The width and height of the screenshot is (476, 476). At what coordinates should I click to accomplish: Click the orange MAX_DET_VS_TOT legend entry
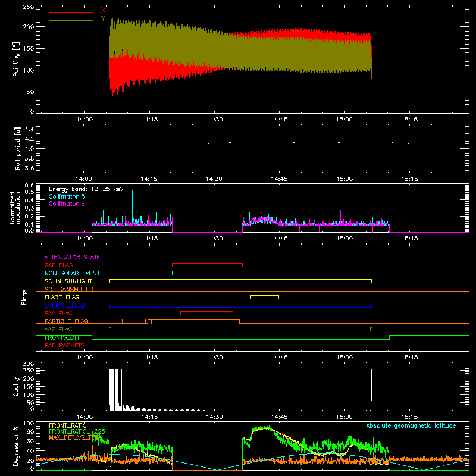pos(74,437)
